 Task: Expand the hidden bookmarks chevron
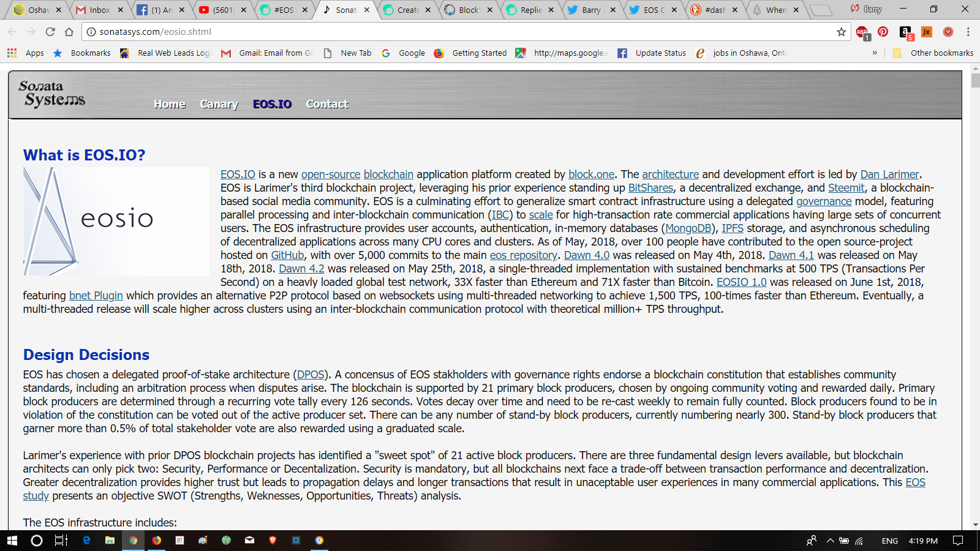click(x=875, y=53)
